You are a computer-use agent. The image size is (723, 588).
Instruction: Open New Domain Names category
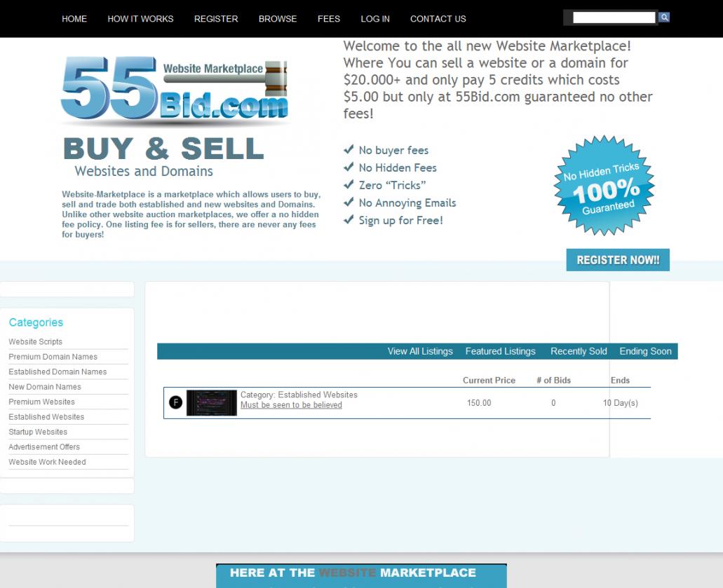pyautogui.click(x=45, y=387)
